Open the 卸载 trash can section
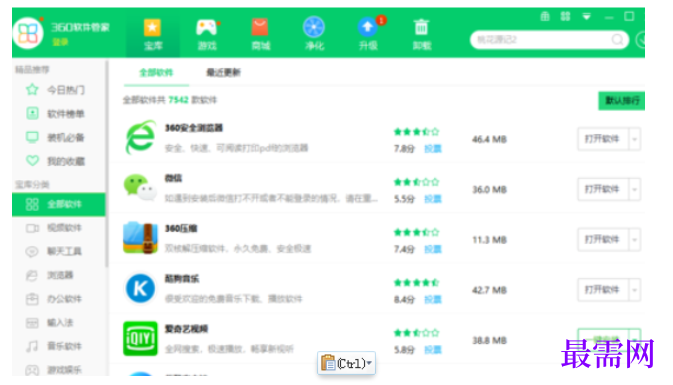The image size is (673, 385). [421, 34]
